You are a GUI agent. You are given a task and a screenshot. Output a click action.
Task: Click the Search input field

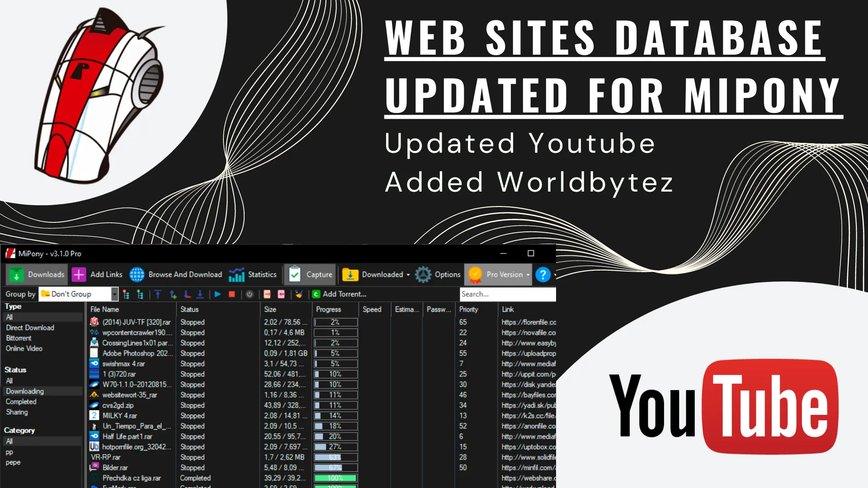pyautogui.click(x=508, y=294)
